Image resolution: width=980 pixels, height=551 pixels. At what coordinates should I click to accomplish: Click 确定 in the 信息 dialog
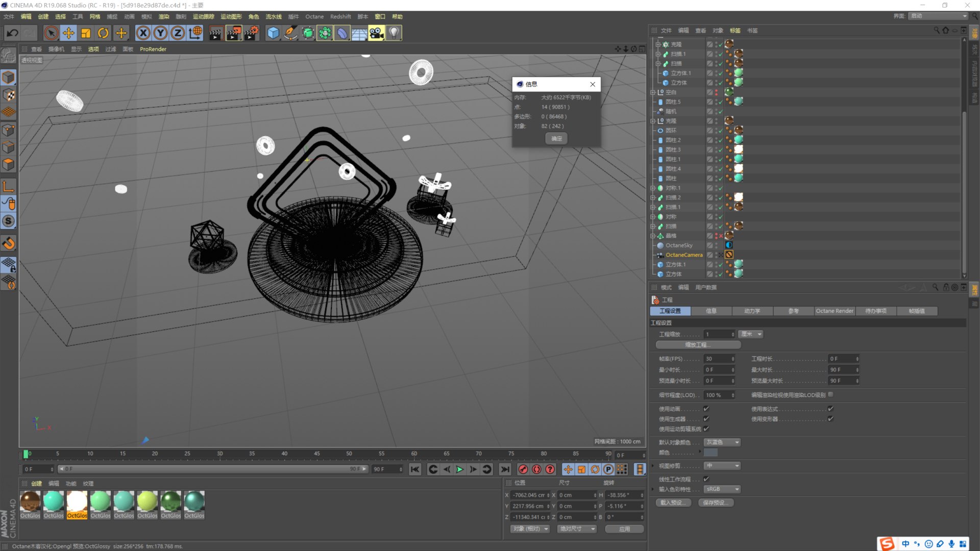(556, 139)
